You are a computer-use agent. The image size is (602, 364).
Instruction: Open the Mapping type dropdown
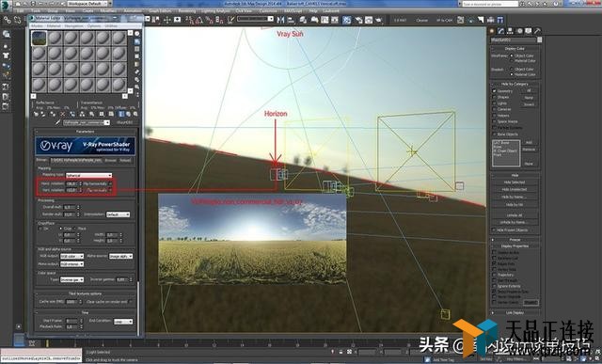pyautogui.click(x=88, y=175)
